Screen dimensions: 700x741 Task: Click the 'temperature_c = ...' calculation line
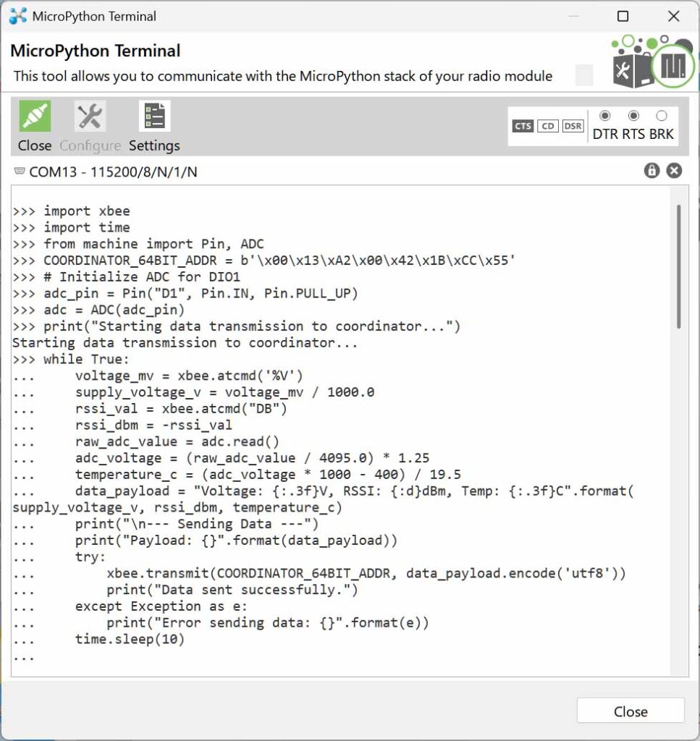click(x=237, y=474)
